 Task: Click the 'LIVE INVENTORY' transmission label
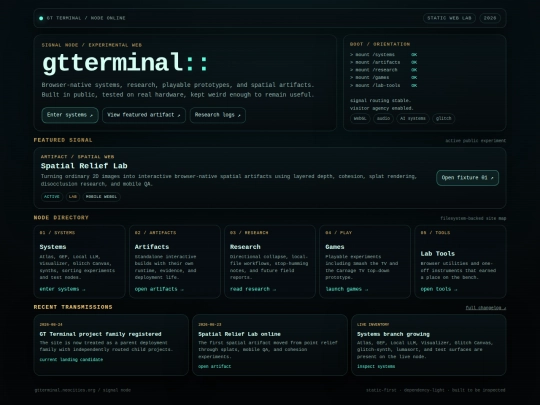pyautogui.click(x=373, y=325)
